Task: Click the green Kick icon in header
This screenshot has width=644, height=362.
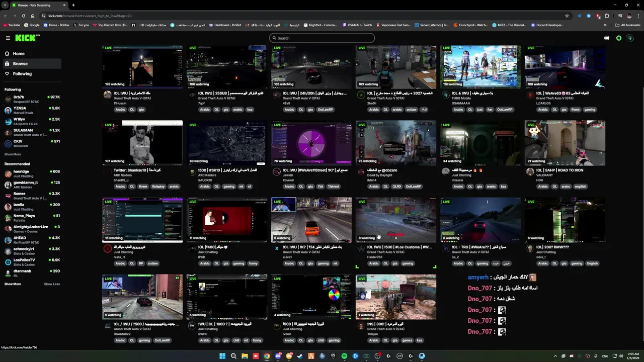Action: tap(619, 38)
